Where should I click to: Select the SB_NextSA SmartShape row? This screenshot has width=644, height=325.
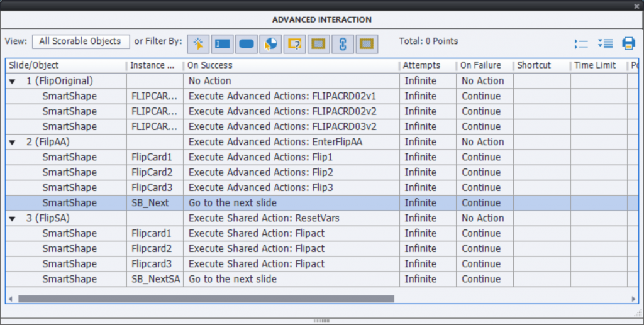pos(69,279)
